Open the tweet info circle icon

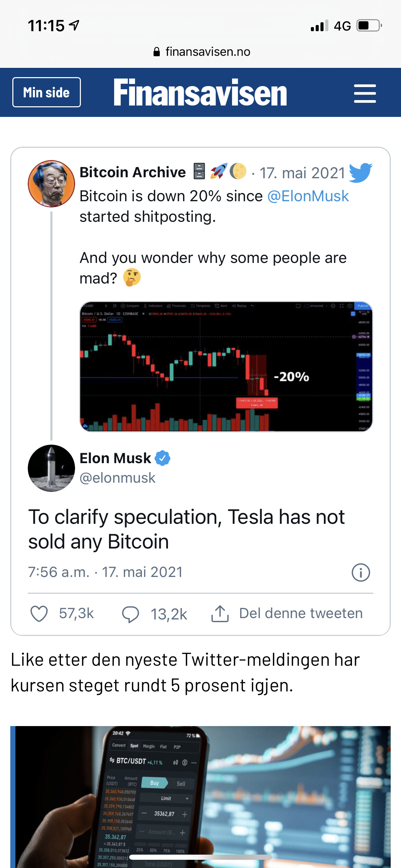click(x=361, y=572)
